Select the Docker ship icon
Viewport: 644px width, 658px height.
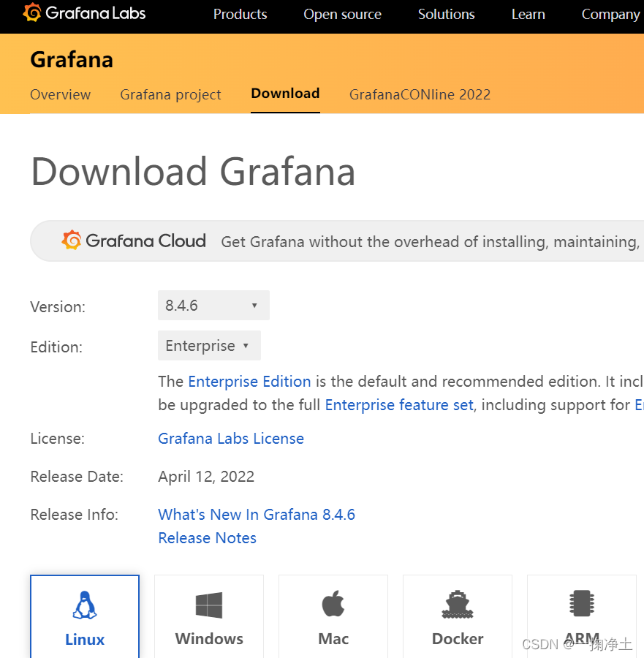click(x=458, y=605)
